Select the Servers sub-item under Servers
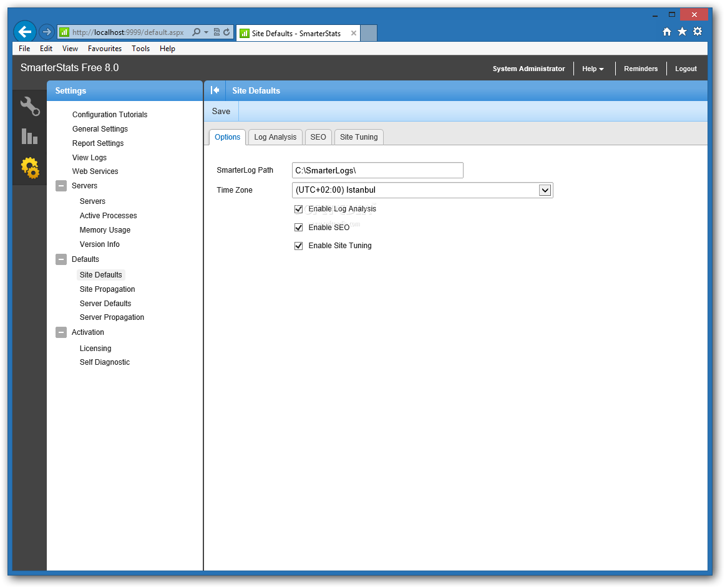The height and width of the screenshot is (588, 725). click(x=92, y=201)
